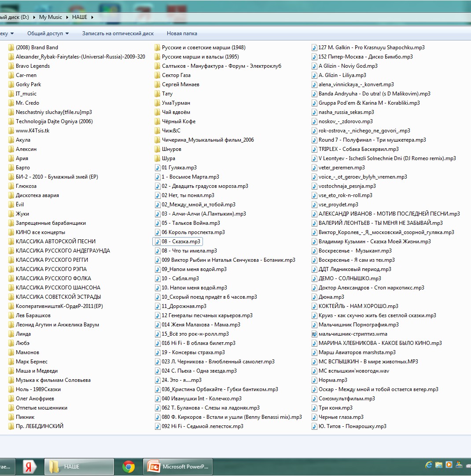Expand the breadcrumb arrow after НАШЕ
The height and width of the screenshot is (476, 471).
[92, 17]
